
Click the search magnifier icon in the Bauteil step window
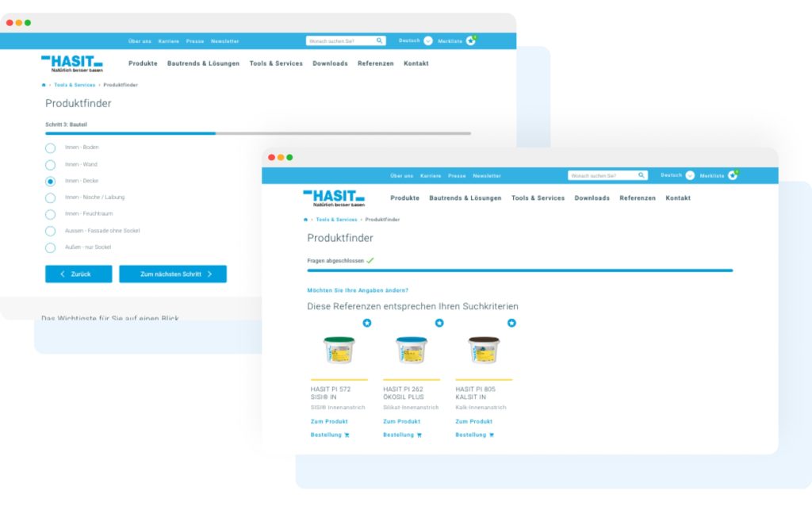[x=380, y=40]
